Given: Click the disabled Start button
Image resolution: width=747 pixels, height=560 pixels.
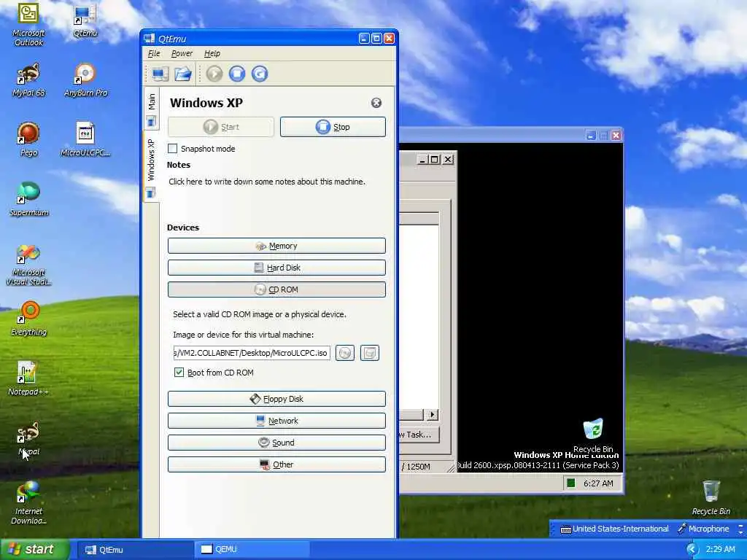Looking at the screenshot, I should point(221,127).
